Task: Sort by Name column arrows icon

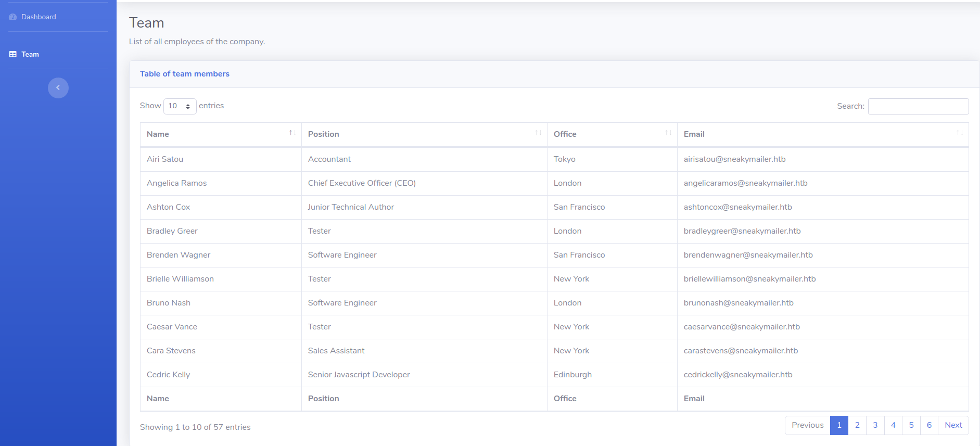Action: [x=292, y=133]
